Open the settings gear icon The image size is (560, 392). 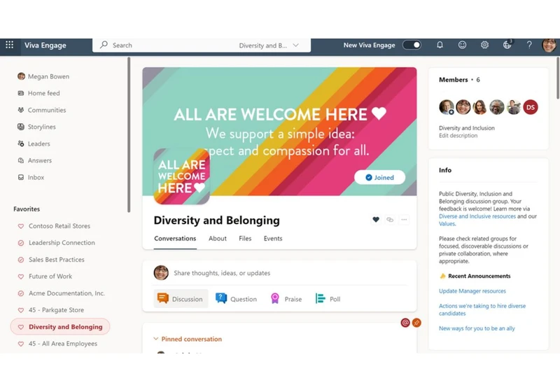point(484,45)
